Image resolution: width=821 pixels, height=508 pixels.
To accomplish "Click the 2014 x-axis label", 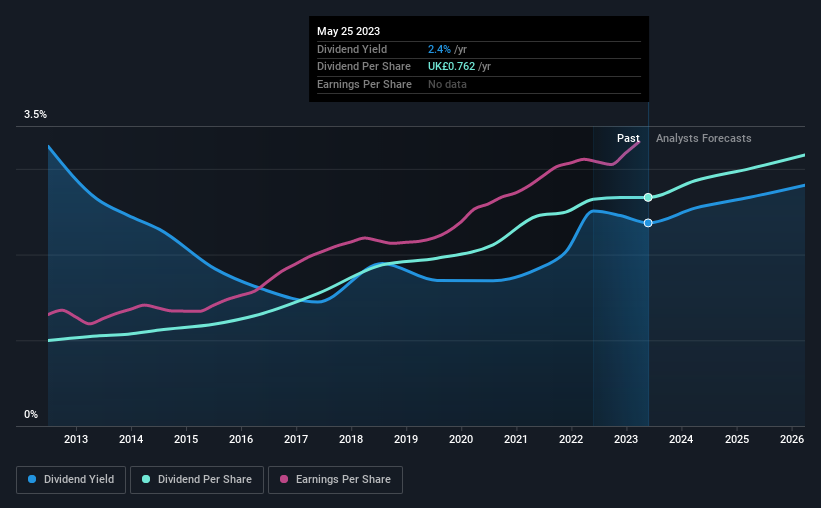I will pos(131,439).
